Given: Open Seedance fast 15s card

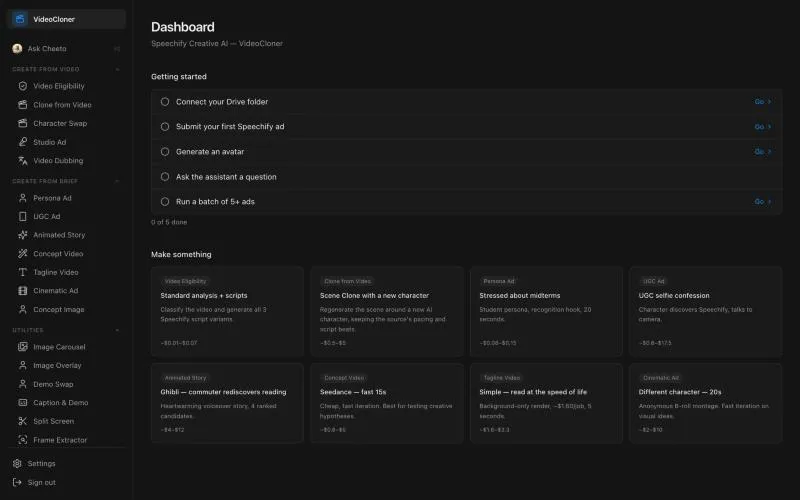Looking at the screenshot, I should [x=387, y=403].
